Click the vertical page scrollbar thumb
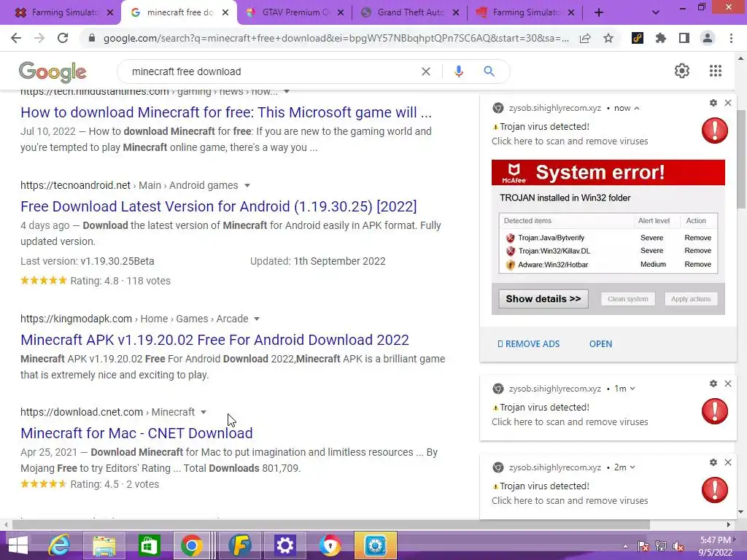 [741, 158]
